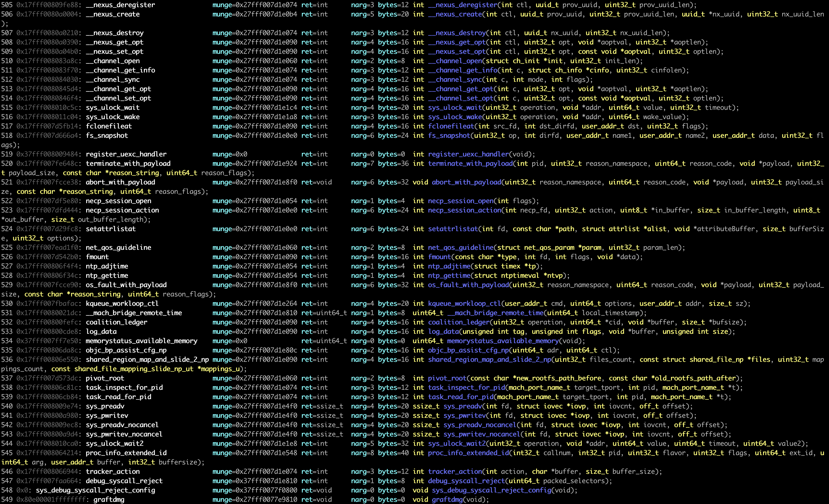Click line number 530 at the row start
Viewport: 829px width, 504px height.
[7, 303]
